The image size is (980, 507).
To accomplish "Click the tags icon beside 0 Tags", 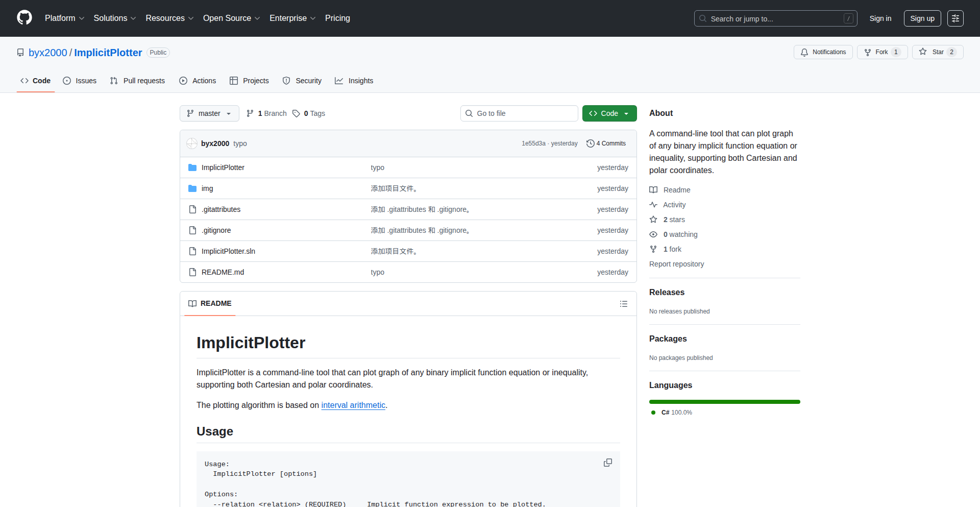I will 296,113.
